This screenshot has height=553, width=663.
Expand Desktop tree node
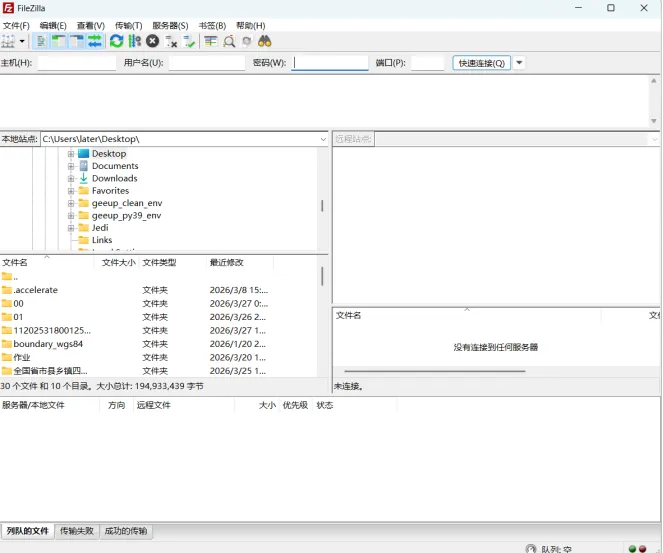(x=71, y=154)
